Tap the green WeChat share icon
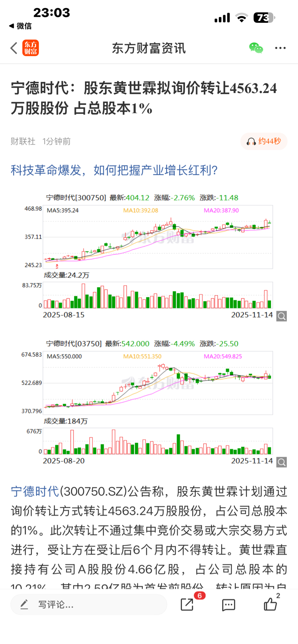 click(x=256, y=48)
